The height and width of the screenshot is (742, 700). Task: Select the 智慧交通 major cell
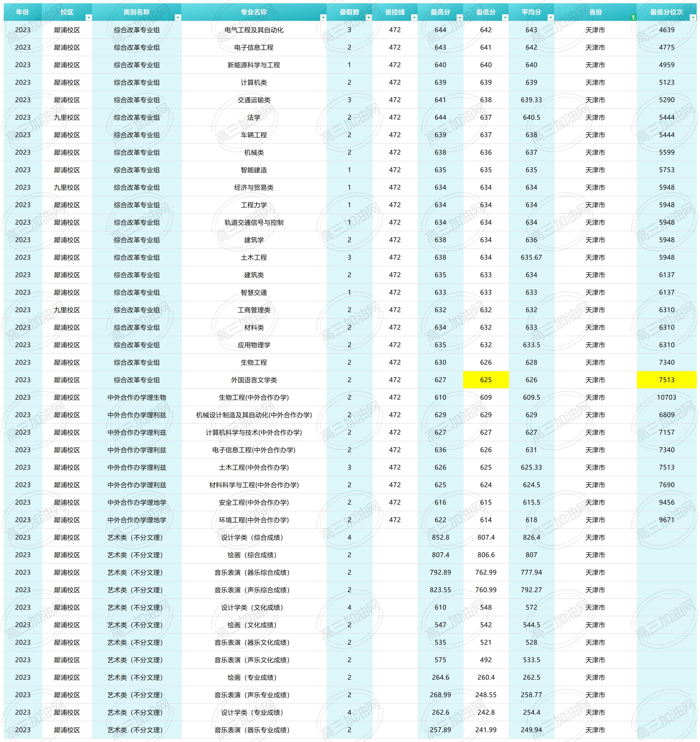(254, 292)
